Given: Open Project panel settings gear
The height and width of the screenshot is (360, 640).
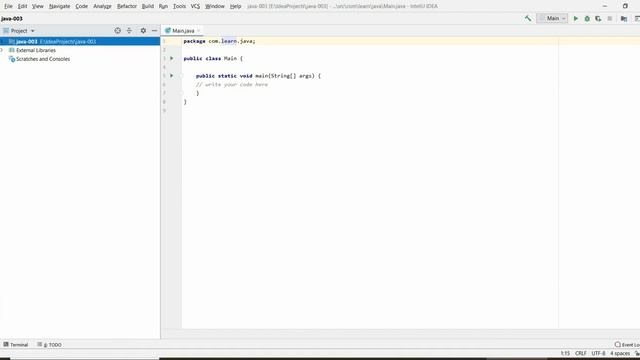Looking at the screenshot, I should coord(143,31).
